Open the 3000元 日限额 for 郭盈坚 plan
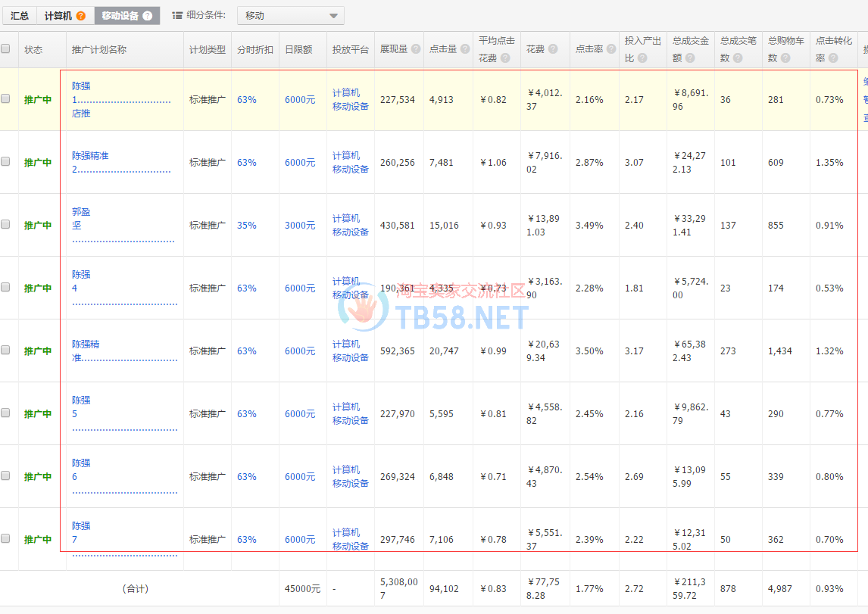This screenshot has width=868, height=614. 300,225
